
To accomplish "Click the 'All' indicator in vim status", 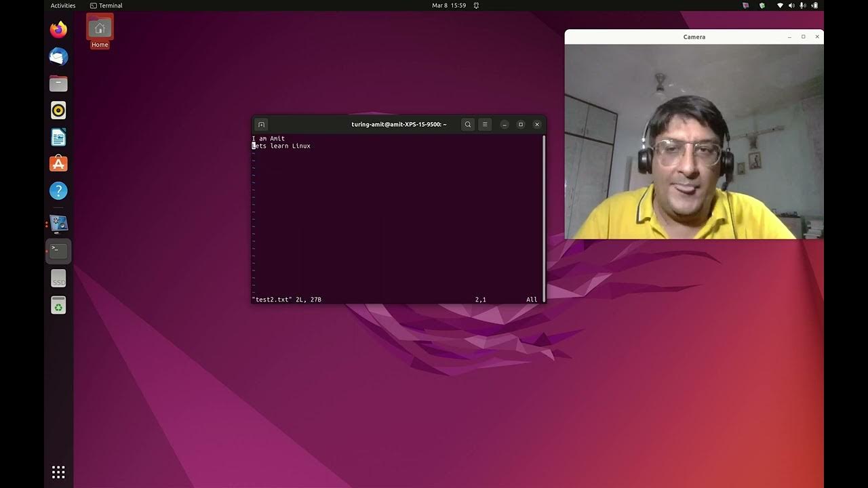I will point(532,300).
